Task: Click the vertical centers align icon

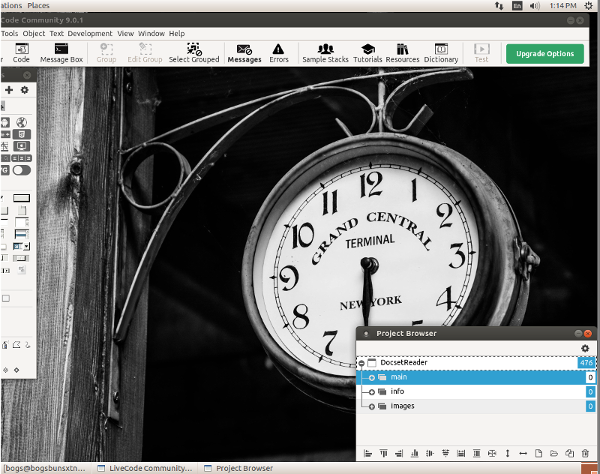Action: [445, 453]
